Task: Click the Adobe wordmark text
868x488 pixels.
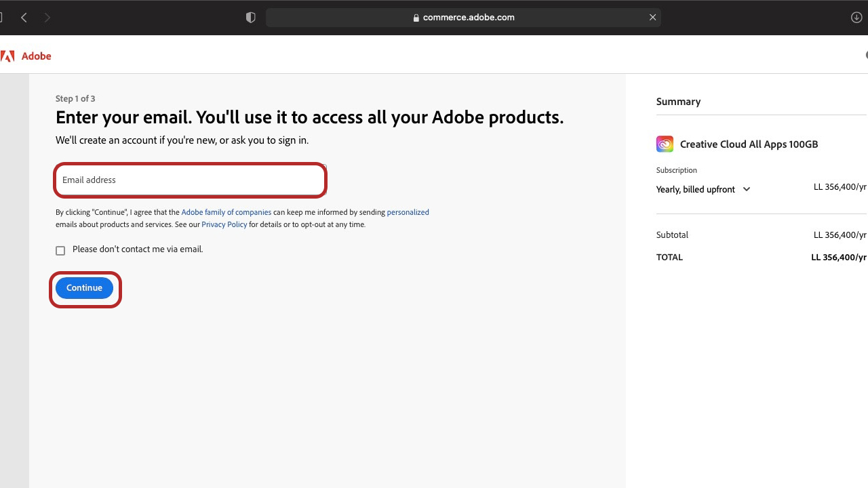Action: point(37,56)
